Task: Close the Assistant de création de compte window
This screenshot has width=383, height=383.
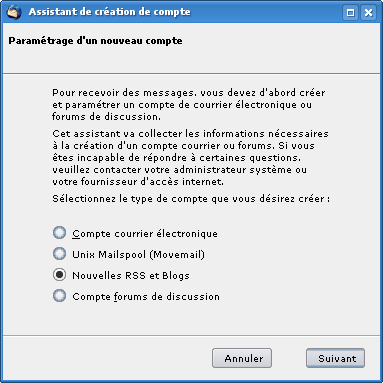Action: coord(368,13)
